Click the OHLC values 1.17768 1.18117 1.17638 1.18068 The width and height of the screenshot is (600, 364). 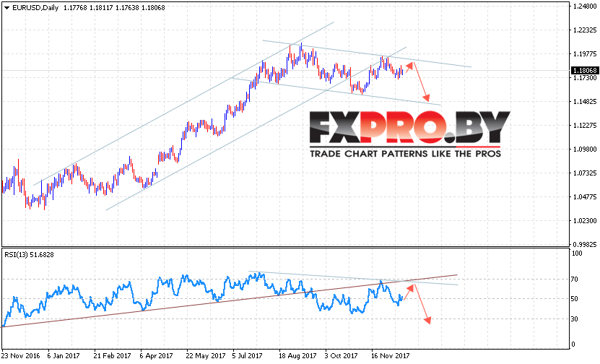click(x=114, y=8)
